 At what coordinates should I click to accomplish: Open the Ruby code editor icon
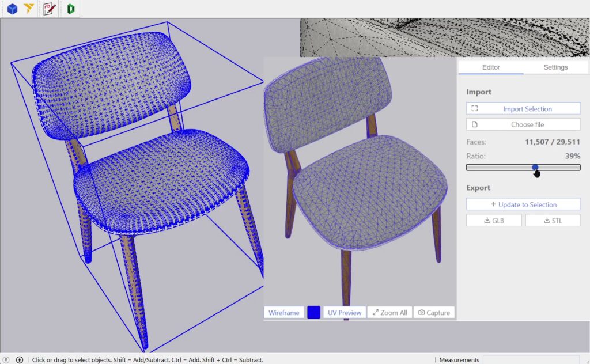point(50,9)
